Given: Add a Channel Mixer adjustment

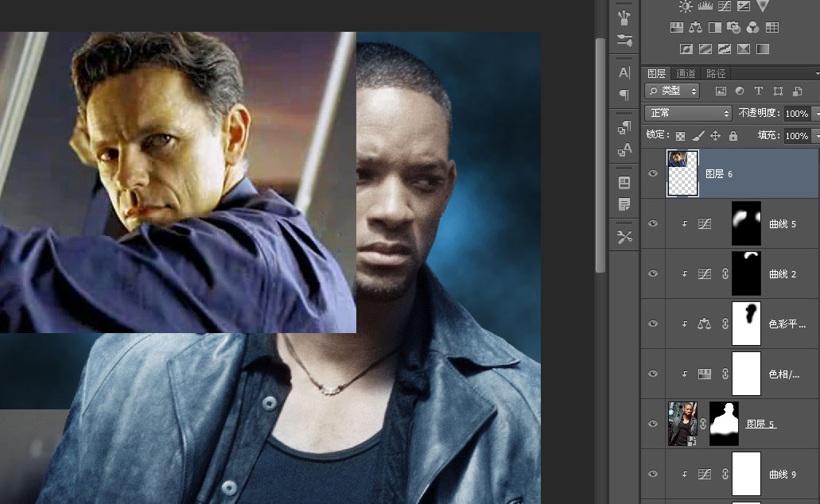Looking at the screenshot, I should click(x=752, y=27).
